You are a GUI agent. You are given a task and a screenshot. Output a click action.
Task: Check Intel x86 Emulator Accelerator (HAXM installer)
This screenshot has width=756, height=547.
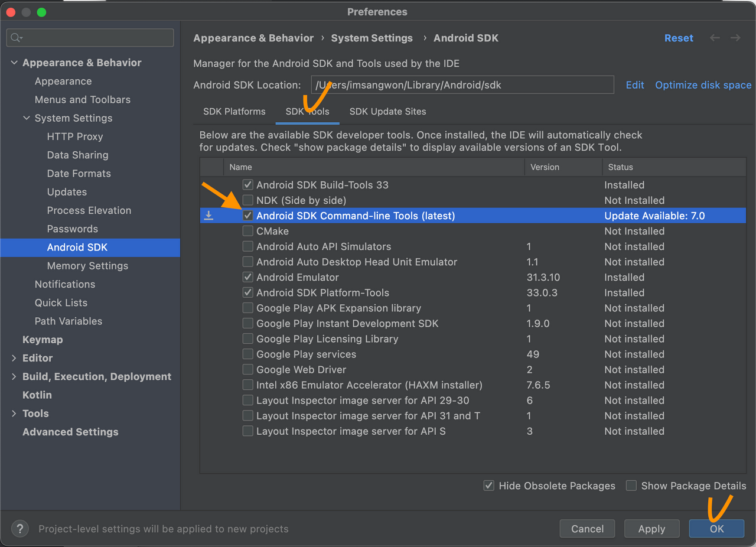pyautogui.click(x=248, y=385)
